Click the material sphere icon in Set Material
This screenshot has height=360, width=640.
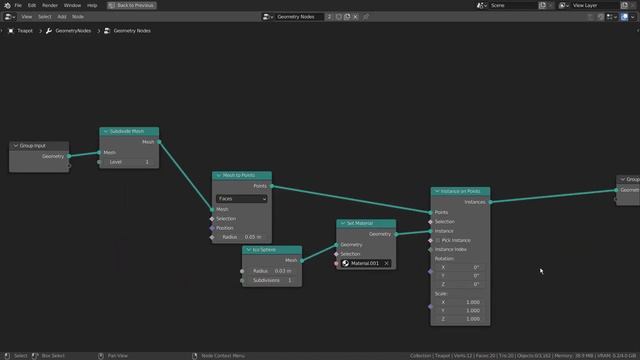(x=346, y=264)
